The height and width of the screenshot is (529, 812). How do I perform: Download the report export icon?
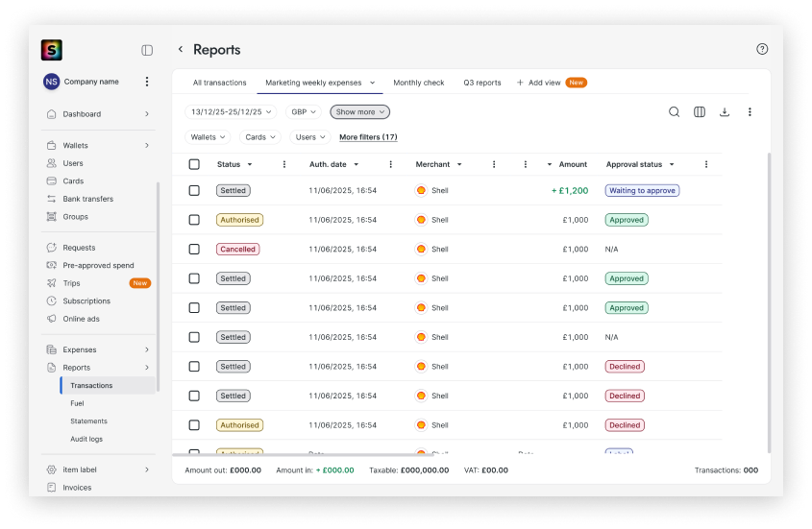(x=725, y=111)
